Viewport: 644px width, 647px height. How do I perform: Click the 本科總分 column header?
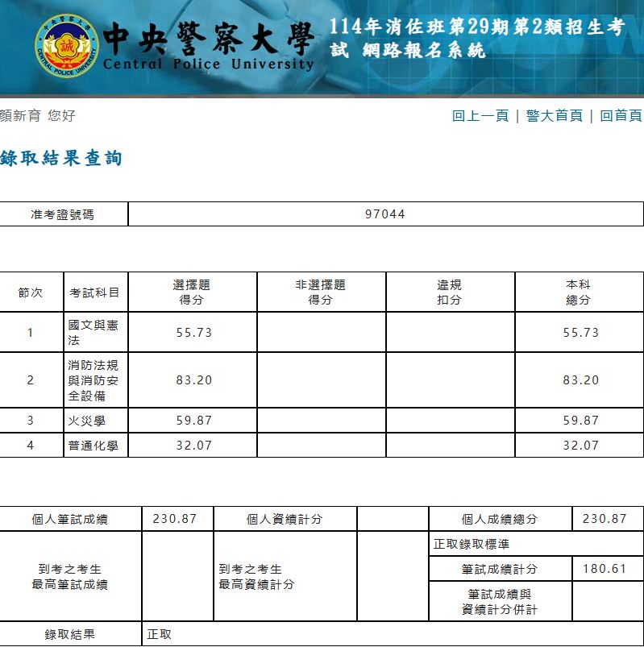579,292
